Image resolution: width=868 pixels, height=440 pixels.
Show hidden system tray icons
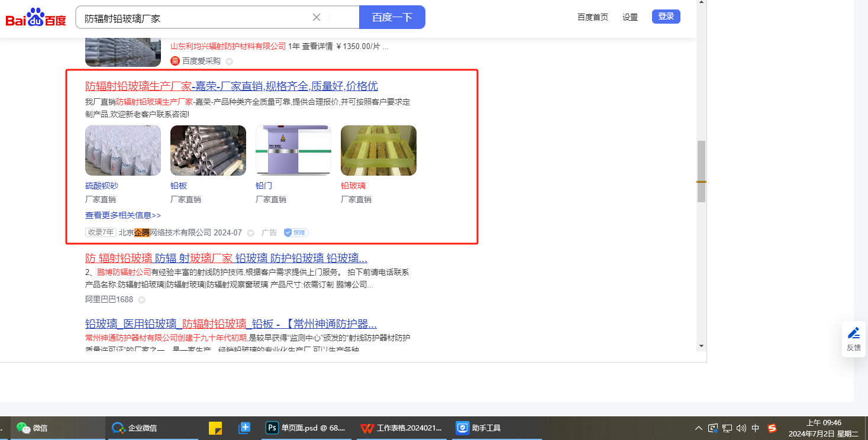[x=699, y=428]
